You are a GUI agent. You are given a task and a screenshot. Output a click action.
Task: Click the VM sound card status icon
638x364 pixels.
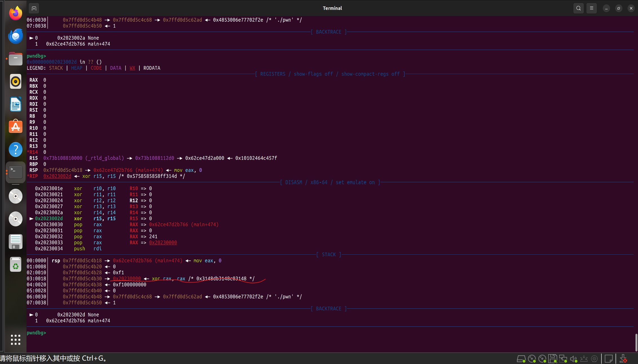(x=573, y=359)
